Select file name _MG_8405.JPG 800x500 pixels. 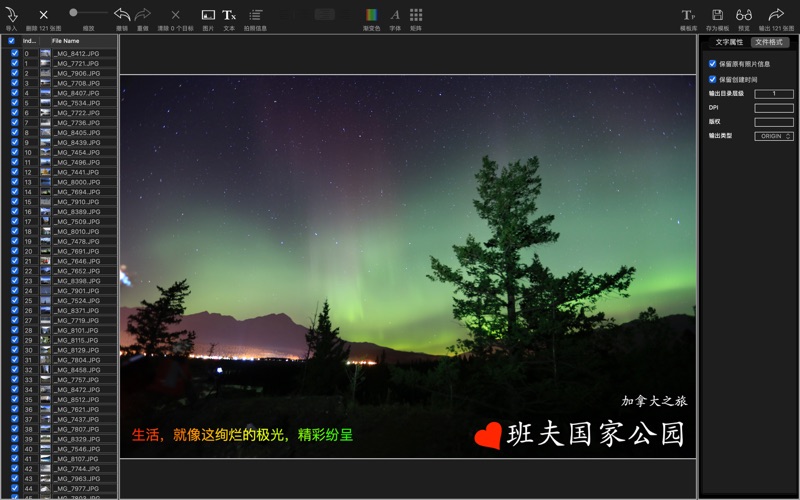[77, 133]
